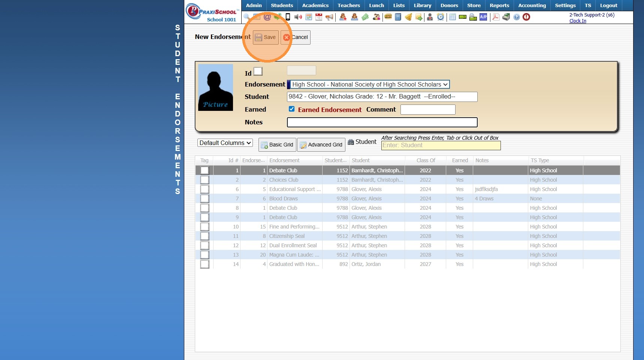Click the speaker sound icon
The image size is (644, 360).
(x=298, y=17)
